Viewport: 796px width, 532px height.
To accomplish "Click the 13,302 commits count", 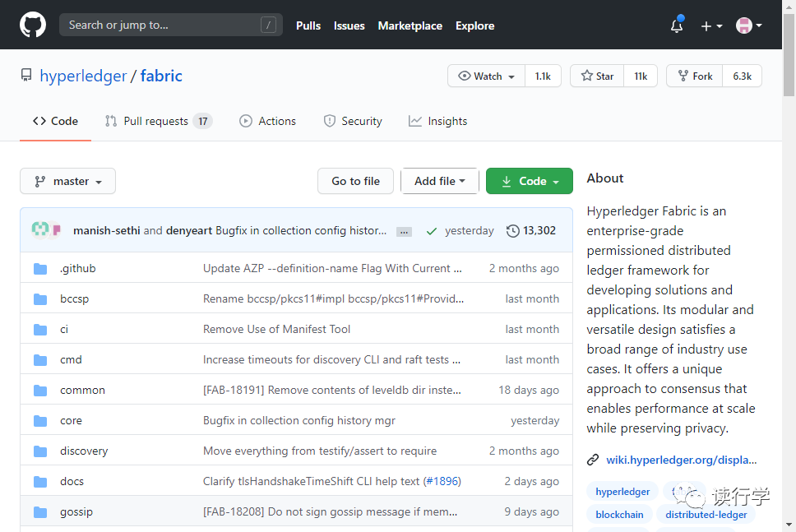I will [x=539, y=230].
